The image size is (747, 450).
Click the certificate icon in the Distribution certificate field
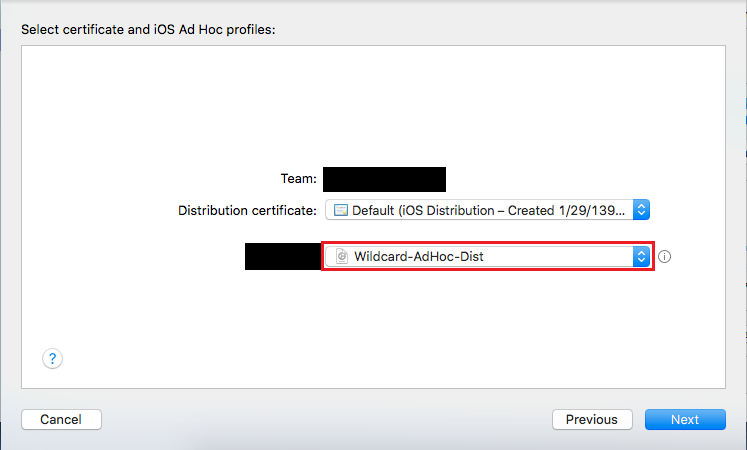point(341,210)
